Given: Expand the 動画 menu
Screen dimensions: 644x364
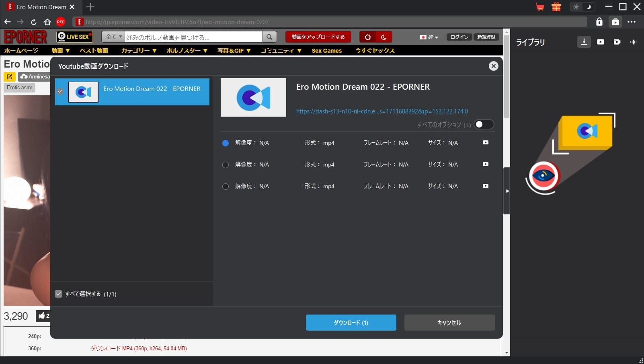Looking at the screenshot, I should coord(61,51).
